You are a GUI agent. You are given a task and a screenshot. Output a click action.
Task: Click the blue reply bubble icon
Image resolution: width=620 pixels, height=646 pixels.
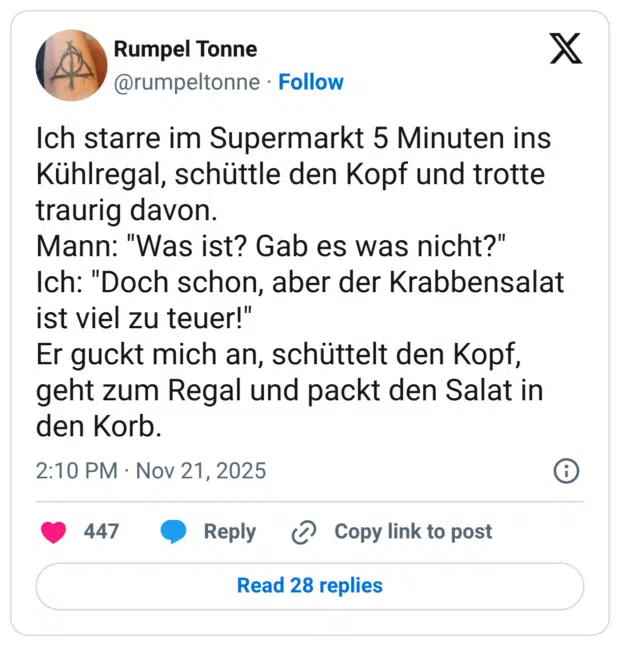click(x=174, y=532)
